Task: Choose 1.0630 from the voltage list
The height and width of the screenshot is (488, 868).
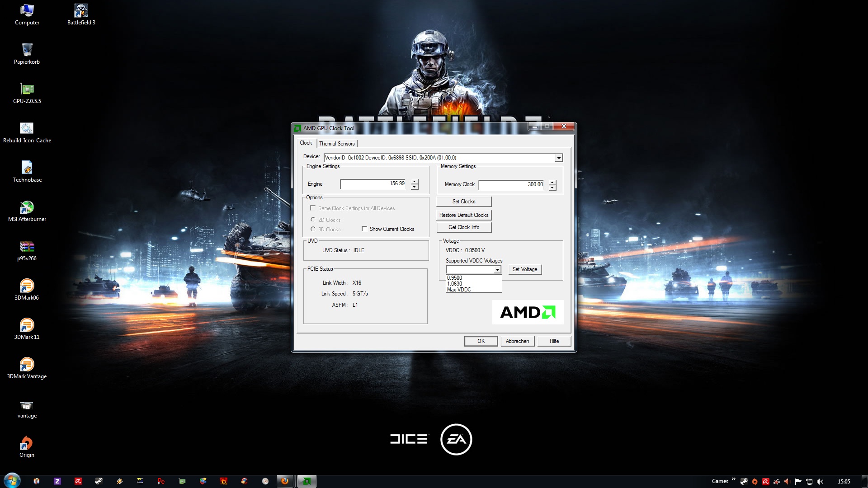Action: [x=473, y=284]
